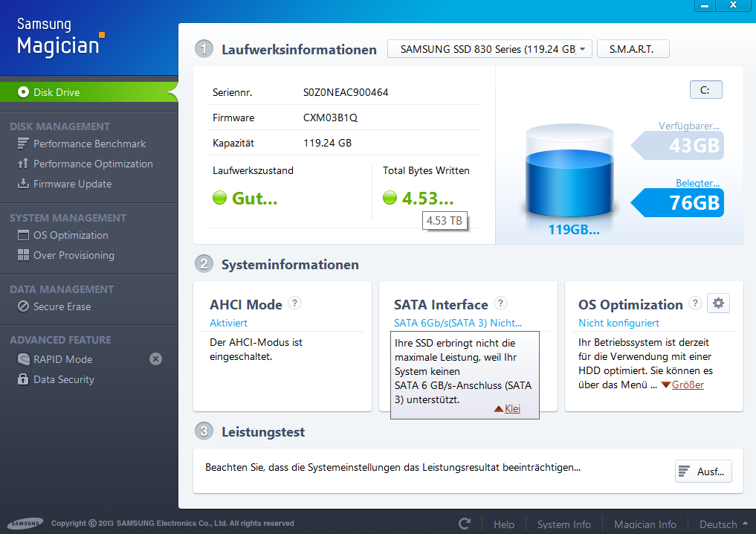The height and width of the screenshot is (534, 756).
Task: Click the 119GB... total capacity label
Action: coord(574,230)
